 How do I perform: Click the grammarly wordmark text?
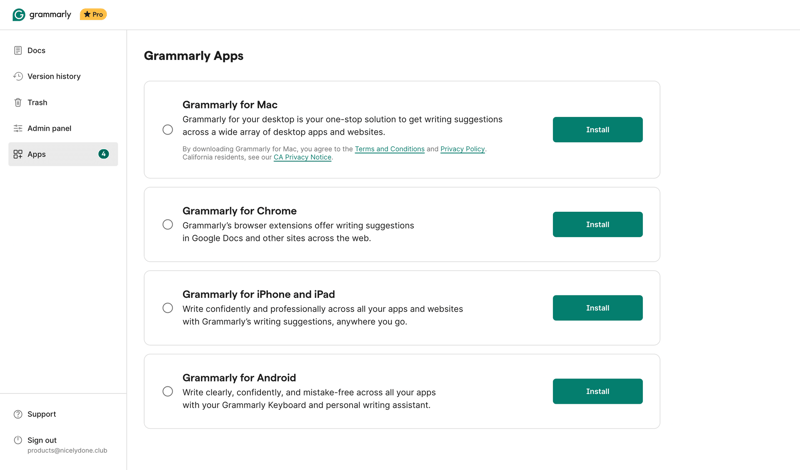tap(51, 15)
